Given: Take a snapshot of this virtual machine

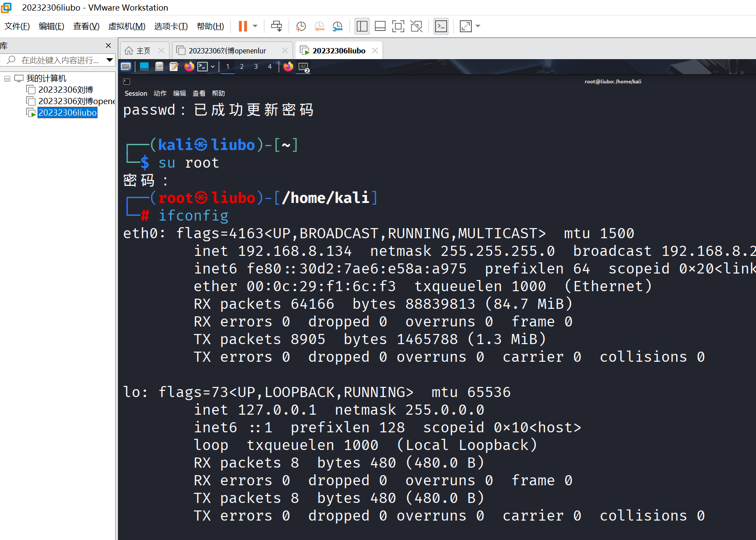Looking at the screenshot, I should [301, 26].
